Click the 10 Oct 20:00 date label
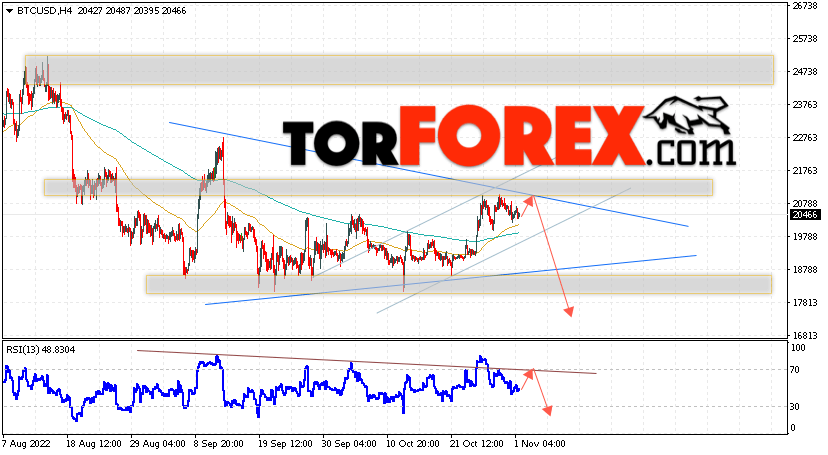This screenshot has width=828, height=455. point(413,443)
